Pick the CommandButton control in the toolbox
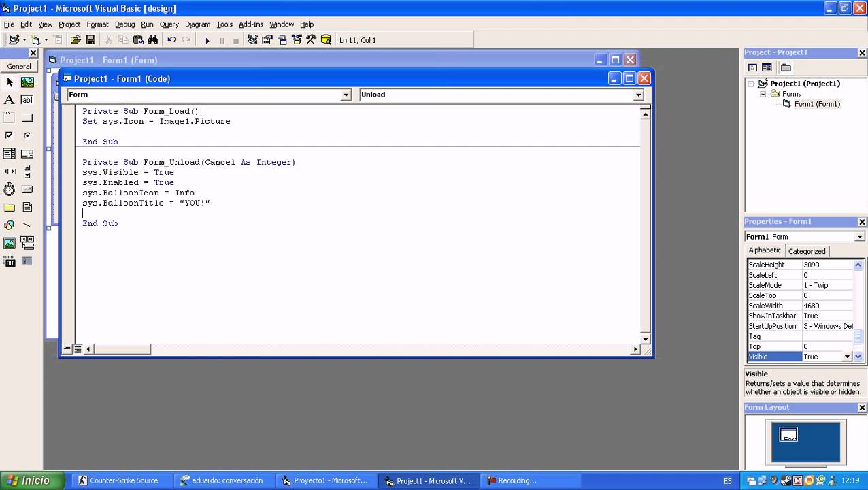This screenshot has height=490, width=868. 27,118
